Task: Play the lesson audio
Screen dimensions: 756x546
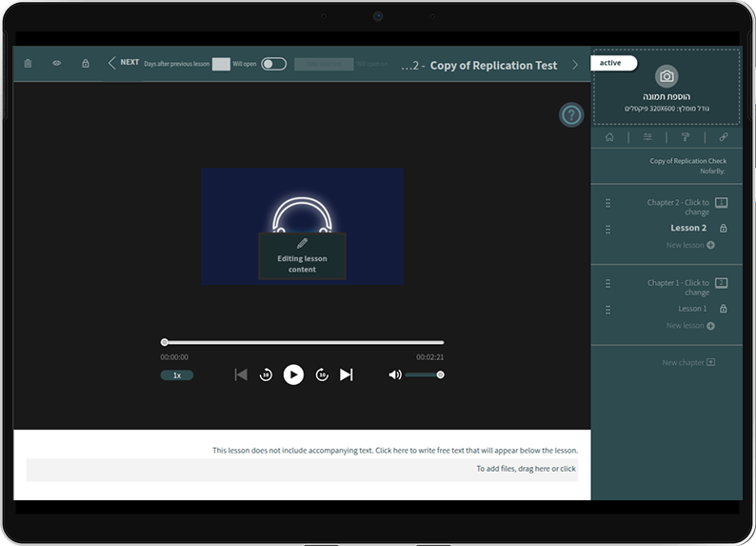Action: tap(293, 374)
